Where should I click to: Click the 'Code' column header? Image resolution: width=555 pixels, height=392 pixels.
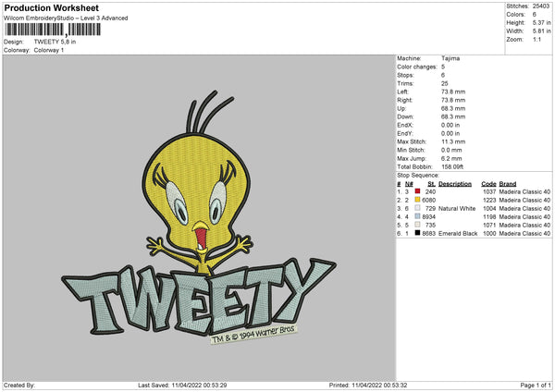[488, 184]
